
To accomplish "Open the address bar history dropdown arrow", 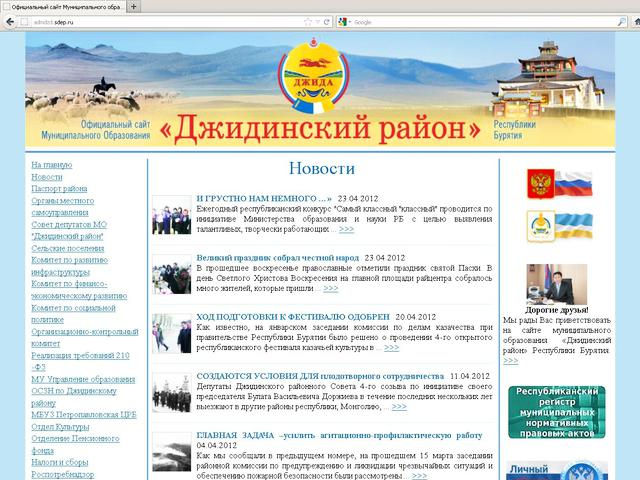I will [318, 22].
